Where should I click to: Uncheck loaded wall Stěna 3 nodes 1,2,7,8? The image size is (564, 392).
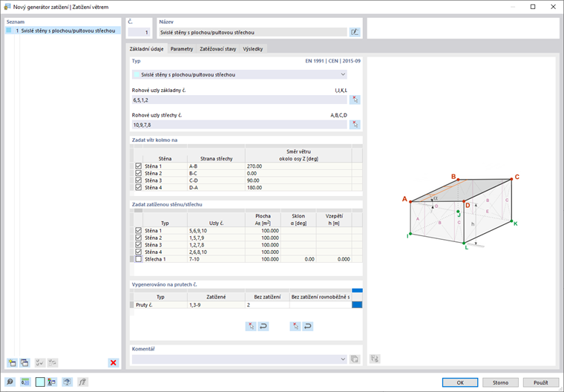click(x=139, y=245)
